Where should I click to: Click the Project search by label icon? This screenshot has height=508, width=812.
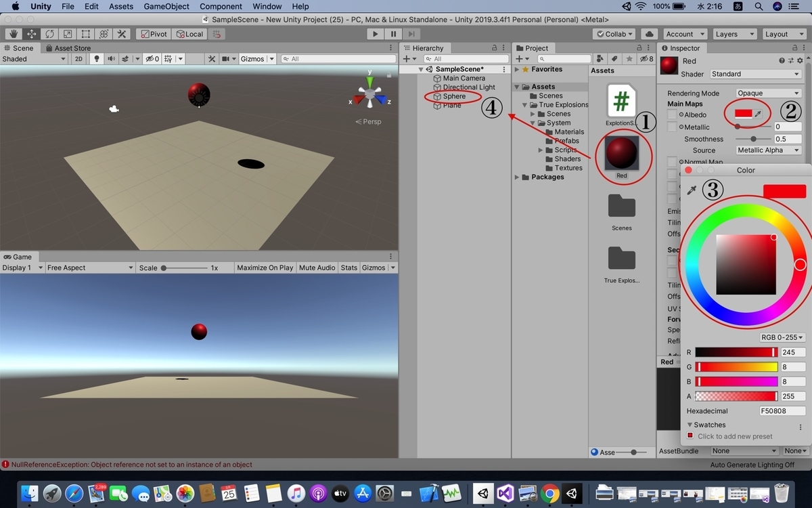tap(615, 59)
